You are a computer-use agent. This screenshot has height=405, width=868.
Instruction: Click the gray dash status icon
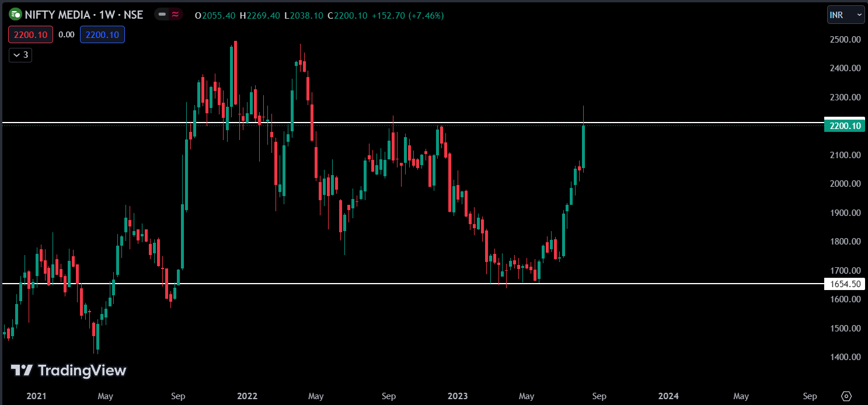pos(162,15)
